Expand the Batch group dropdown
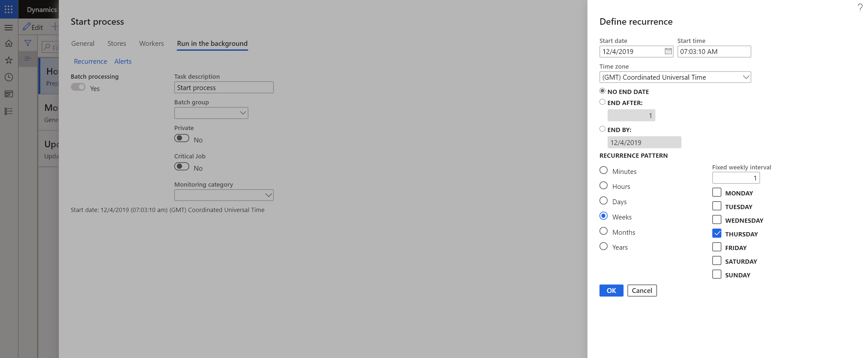Image resolution: width=868 pixels, height=358 pixels. tap(241, 113)
